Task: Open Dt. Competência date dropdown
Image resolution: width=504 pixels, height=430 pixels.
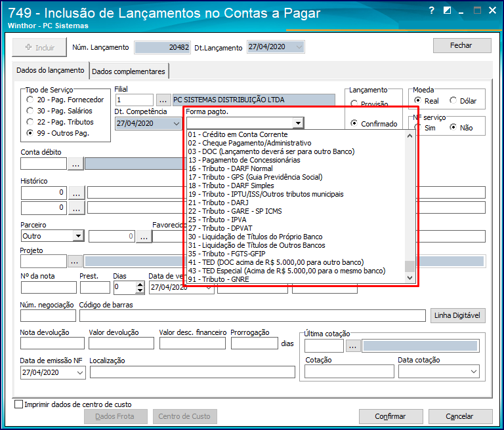Action: point(176,123)
